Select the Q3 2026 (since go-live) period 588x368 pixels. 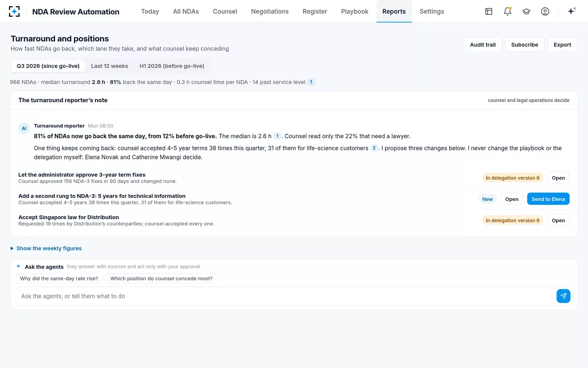[x=48, y=66]
